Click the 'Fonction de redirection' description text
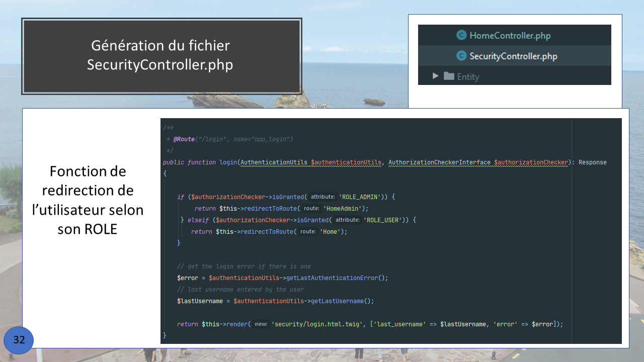Screen dimensions: 644x362 click(x=88, y=200)
